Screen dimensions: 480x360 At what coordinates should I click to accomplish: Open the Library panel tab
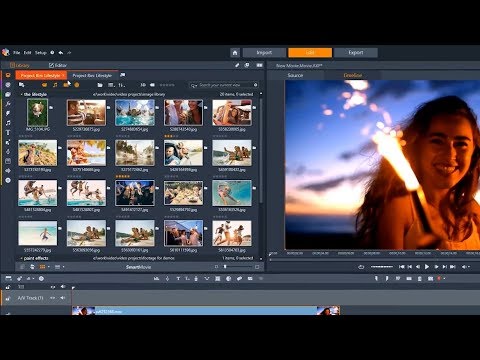(x=20, y=65)
